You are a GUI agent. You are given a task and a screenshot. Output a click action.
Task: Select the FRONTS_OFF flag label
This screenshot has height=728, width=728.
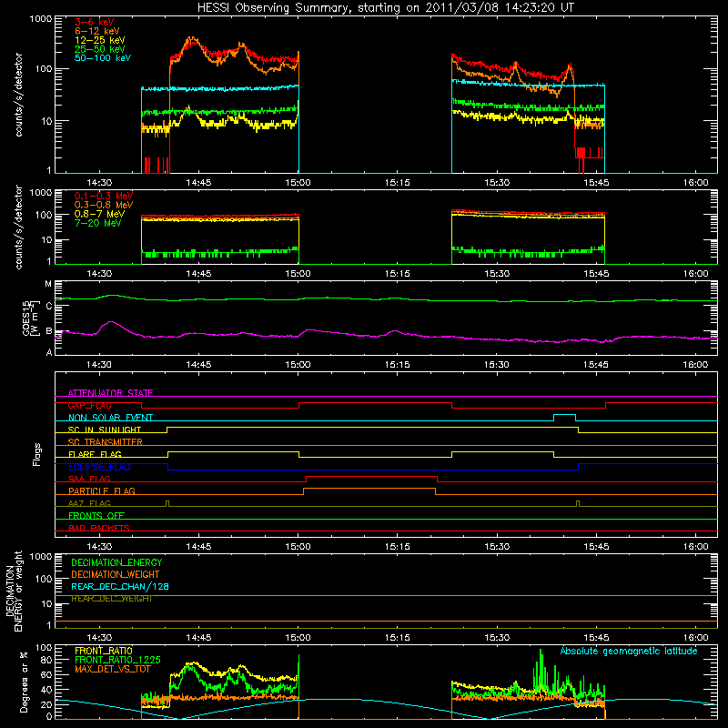pyautogui.click(x=96, y=515)
